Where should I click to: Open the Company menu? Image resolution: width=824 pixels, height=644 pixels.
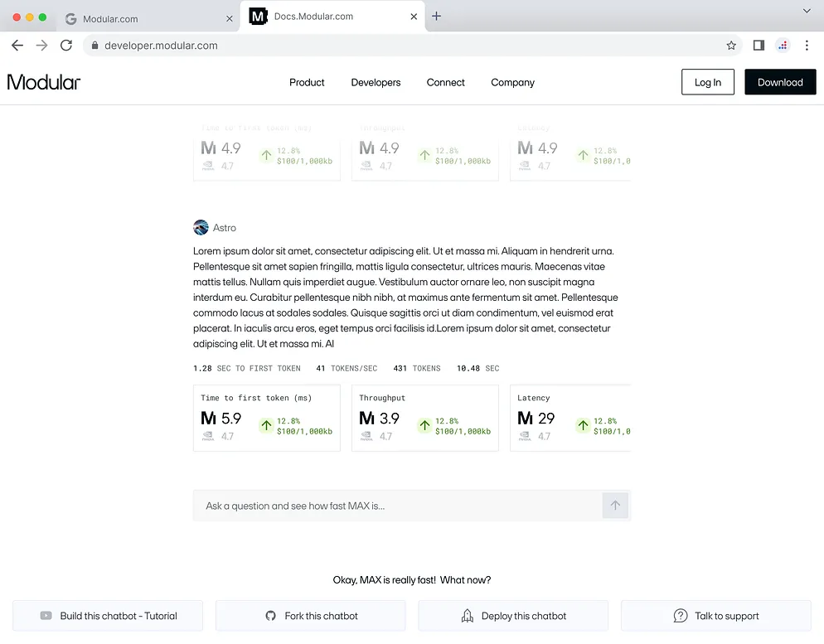[512, 83]
